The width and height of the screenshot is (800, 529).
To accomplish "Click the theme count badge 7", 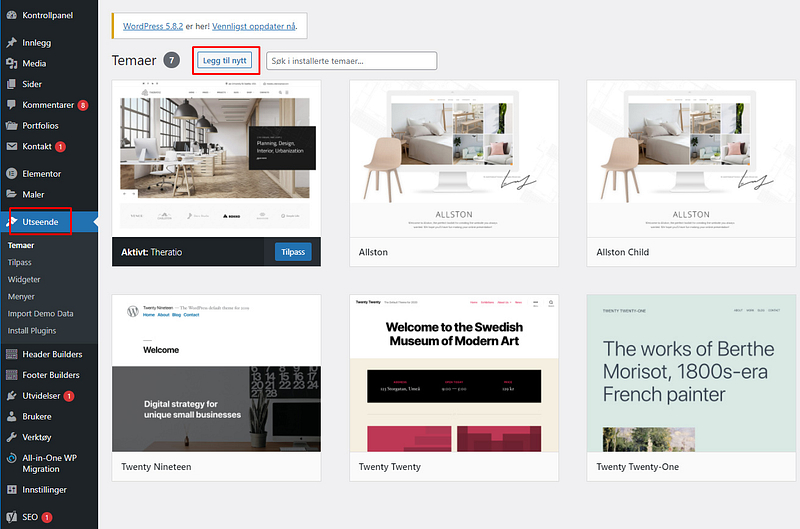I will 171,60.
